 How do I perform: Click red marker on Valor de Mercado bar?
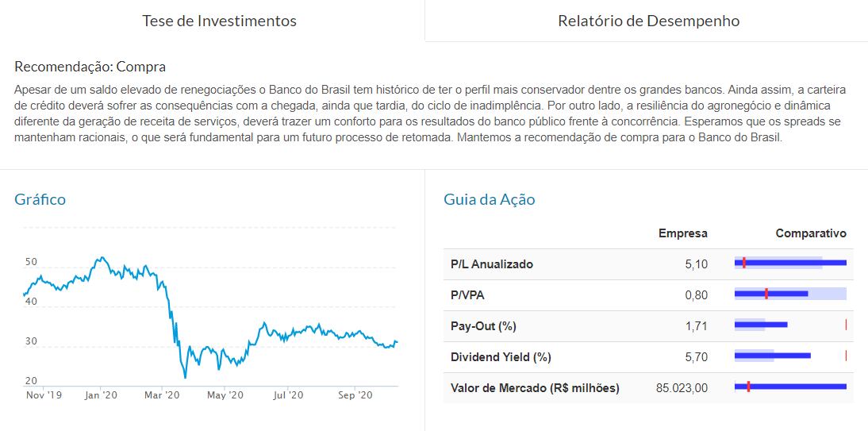click(x=748, y=387)
